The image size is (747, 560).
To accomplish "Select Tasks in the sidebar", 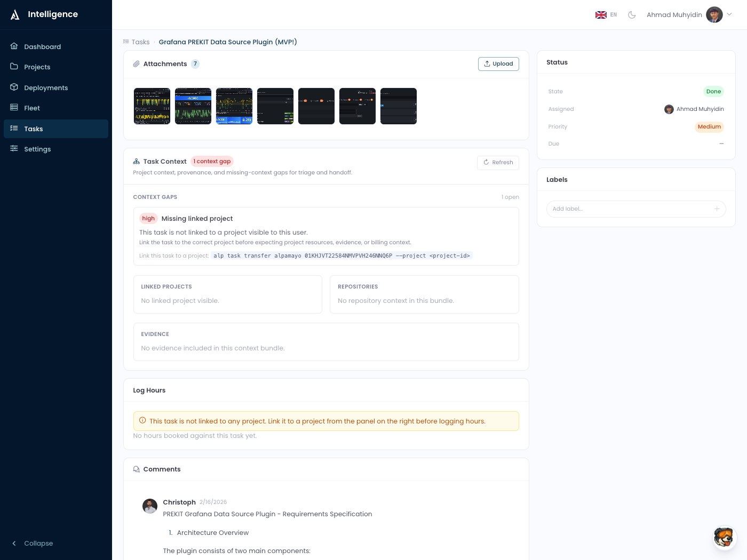I will pos(56,129).
